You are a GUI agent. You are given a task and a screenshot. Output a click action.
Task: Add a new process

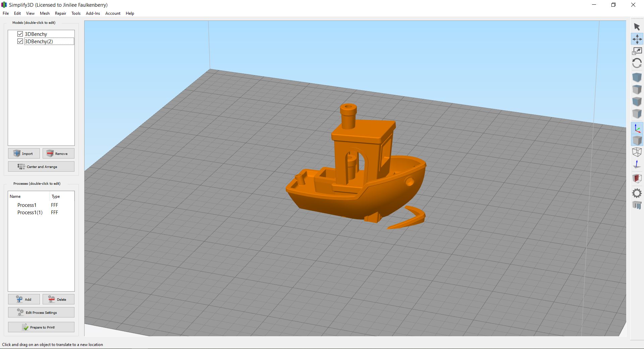[x=24, y=299]
